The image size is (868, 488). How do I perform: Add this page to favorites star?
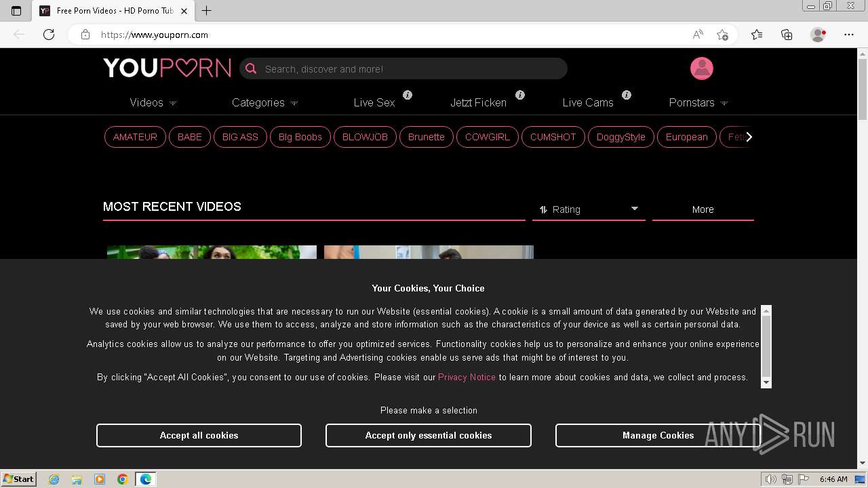click(722, 35)
